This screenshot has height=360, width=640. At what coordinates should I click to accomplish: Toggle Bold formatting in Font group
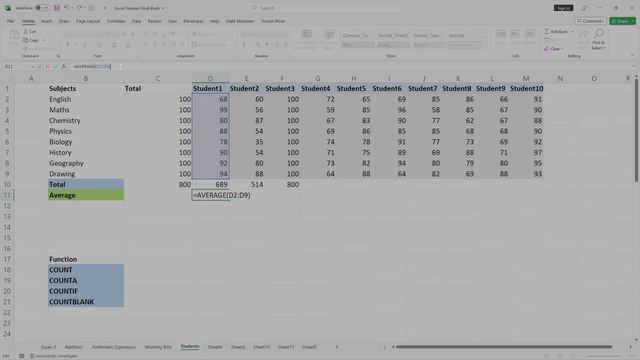pyautogui.click(x=68, y=44)
